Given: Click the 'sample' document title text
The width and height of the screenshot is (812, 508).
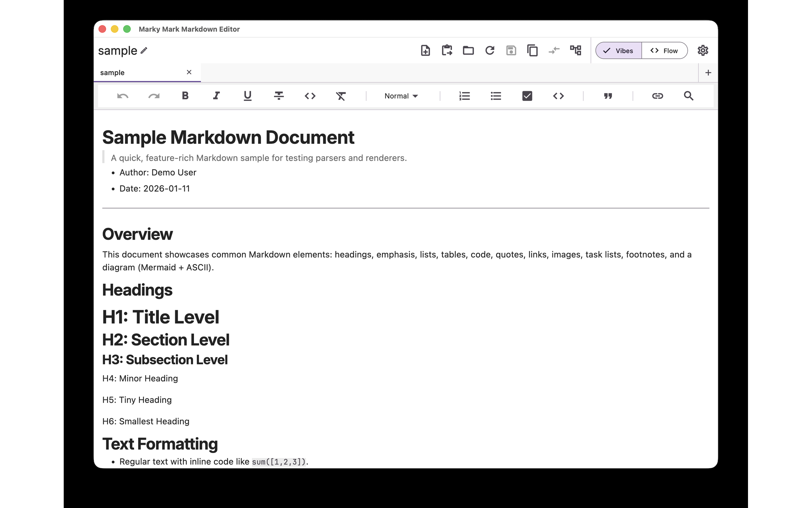Looking at the screenshot, I should 118,51.
